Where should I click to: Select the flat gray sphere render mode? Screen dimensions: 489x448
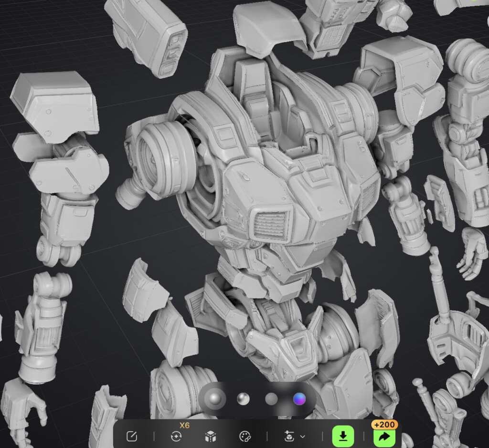[x=271, y=399]
